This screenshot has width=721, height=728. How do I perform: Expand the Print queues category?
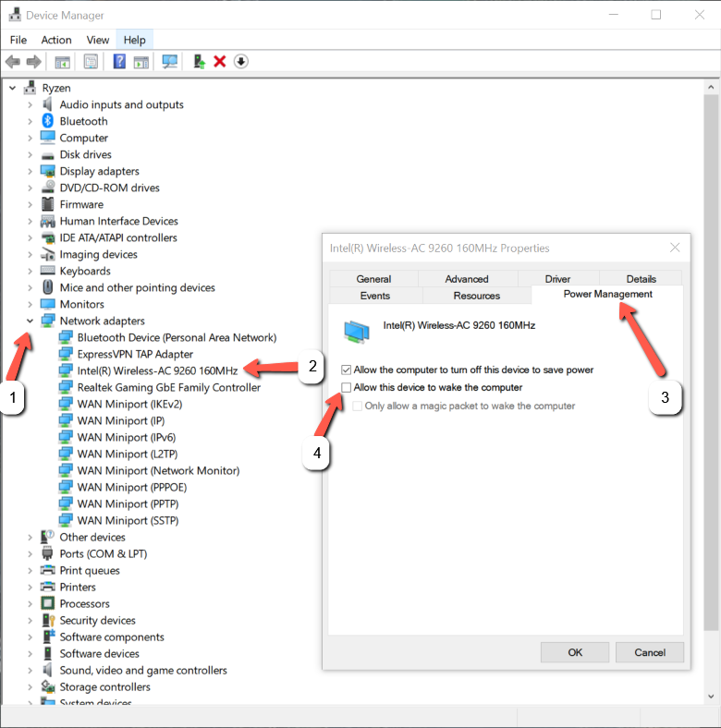click(30, 570)
